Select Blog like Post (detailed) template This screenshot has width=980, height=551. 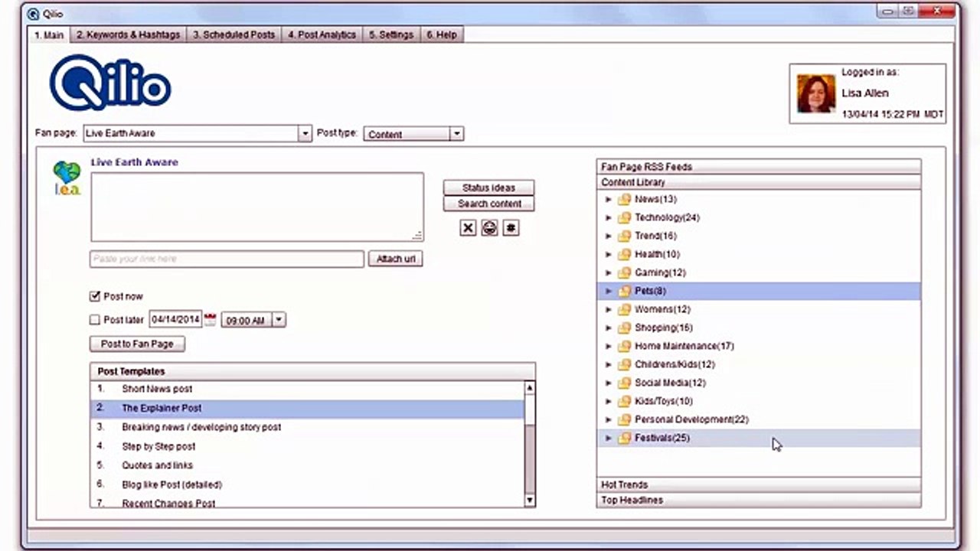coord(307,484)
